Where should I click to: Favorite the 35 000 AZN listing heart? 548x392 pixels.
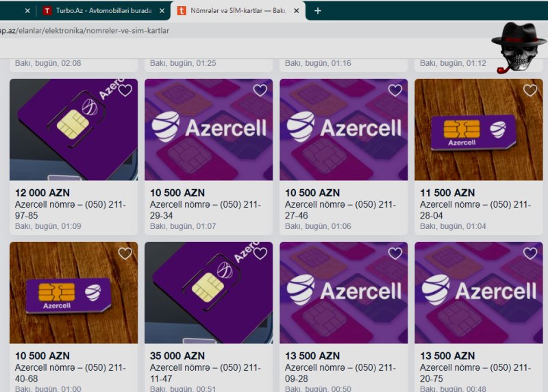260,254
